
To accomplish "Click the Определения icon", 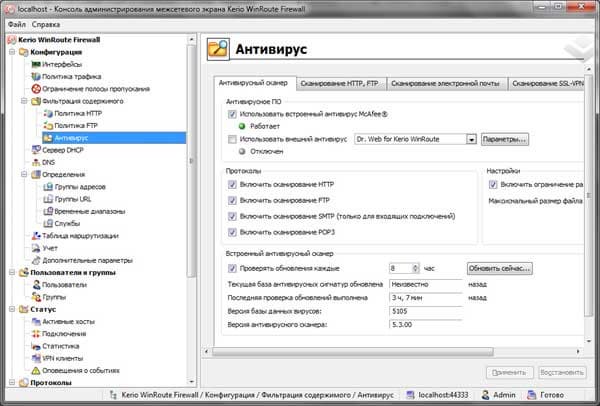I will [x=36, y=174].
